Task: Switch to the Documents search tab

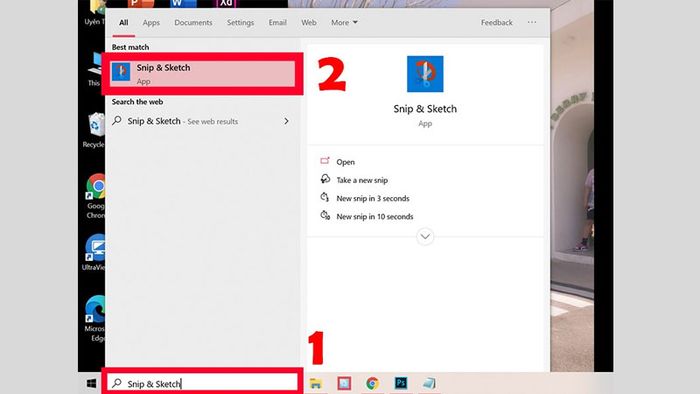Action: coord(193,22)
